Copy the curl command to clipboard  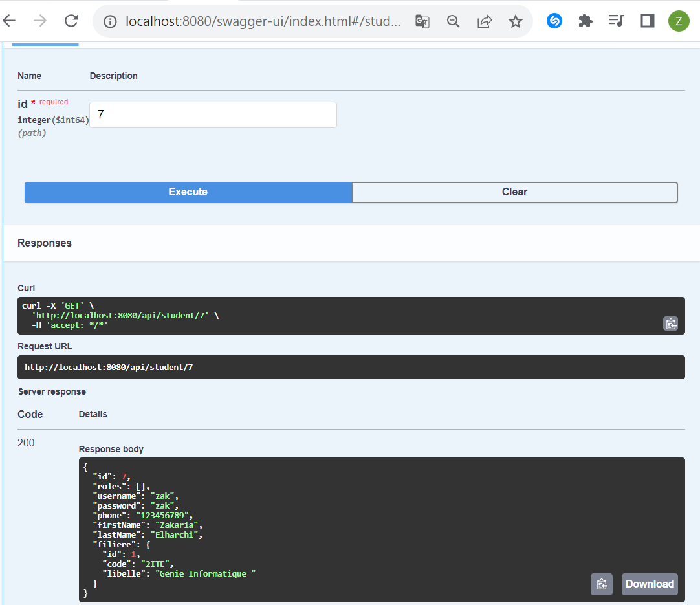pyautogui.click(x=671, y=324)
